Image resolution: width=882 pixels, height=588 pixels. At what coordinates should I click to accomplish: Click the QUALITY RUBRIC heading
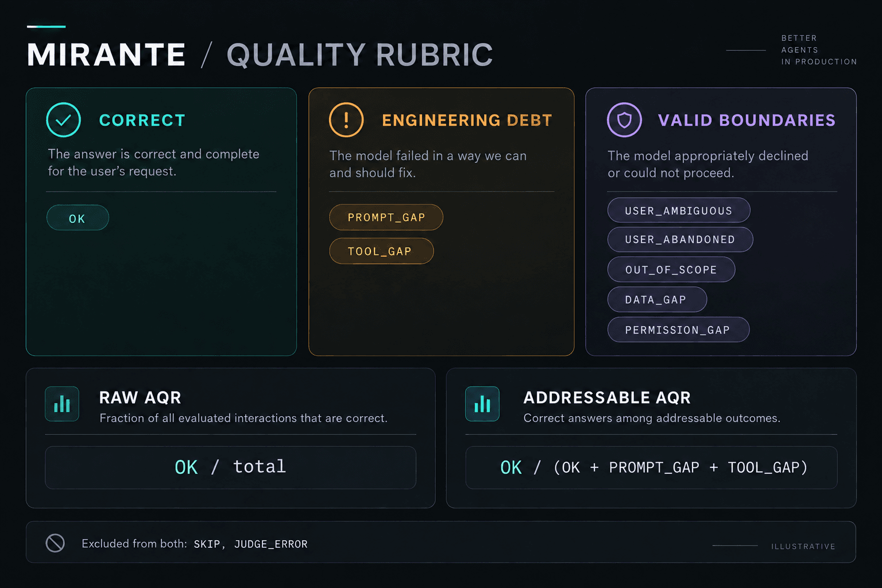360,55
